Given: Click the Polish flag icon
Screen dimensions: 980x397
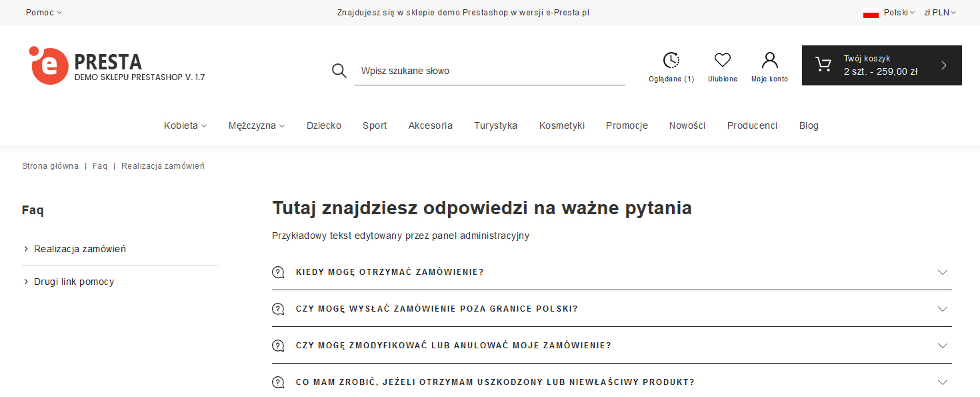Looking at the screenshot, I should [x=871, y=13].
